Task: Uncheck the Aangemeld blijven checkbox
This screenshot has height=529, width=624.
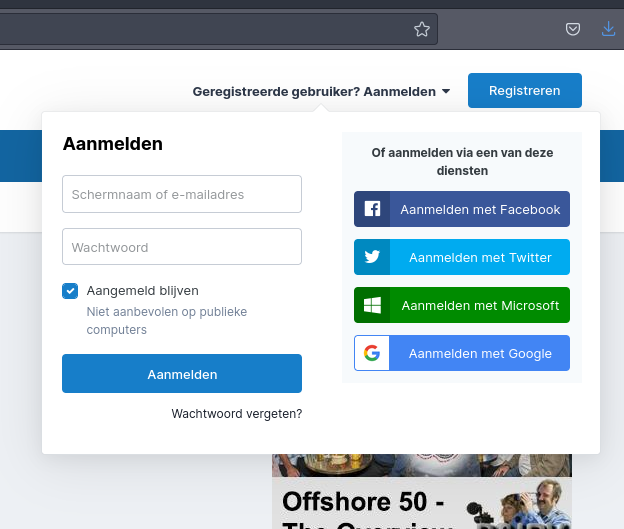Action: (70, 291)
